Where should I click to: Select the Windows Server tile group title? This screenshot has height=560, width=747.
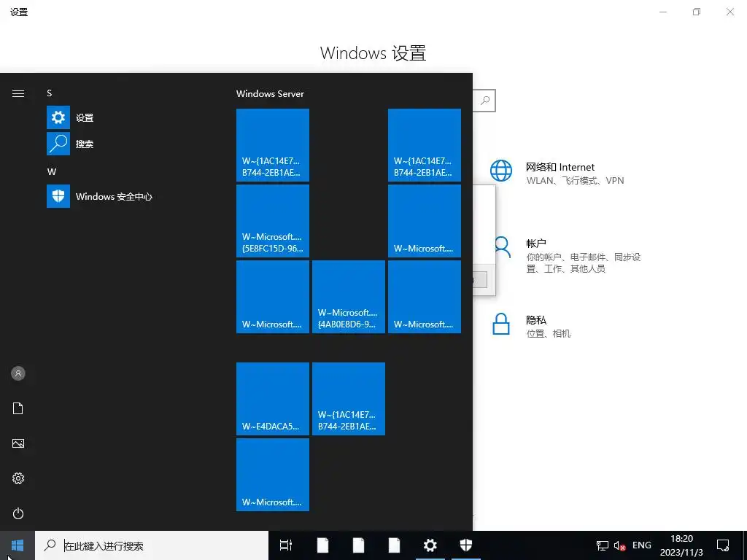click(x=270, y=94)
